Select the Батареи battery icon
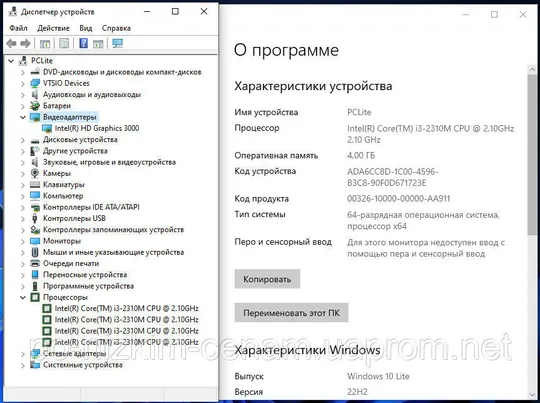 click(35, 106)
